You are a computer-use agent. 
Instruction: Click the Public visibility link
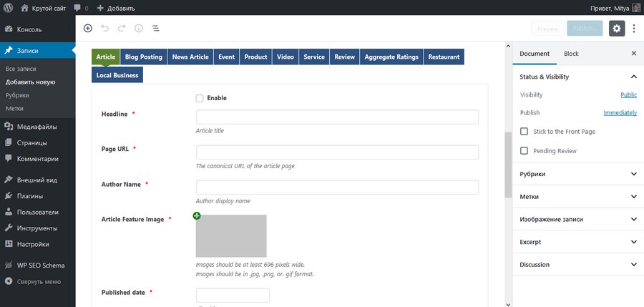pos(628,95)
